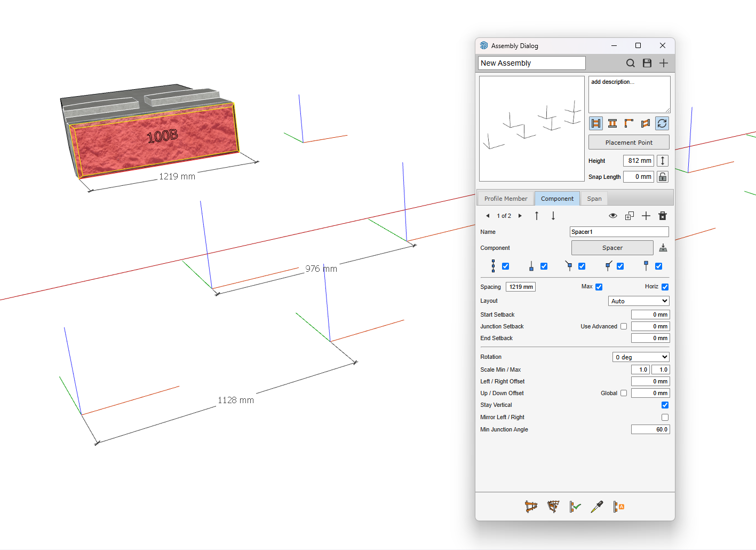Open the Span tab
Image resolution: width=756 pixels, height=550 pixels.
[x=594, y=199]
